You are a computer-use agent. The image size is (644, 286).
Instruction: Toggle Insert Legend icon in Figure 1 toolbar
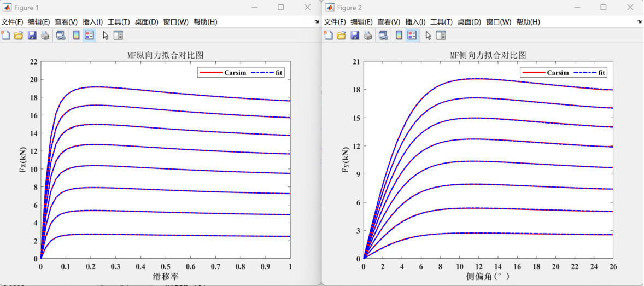click(x=89, y=36)
